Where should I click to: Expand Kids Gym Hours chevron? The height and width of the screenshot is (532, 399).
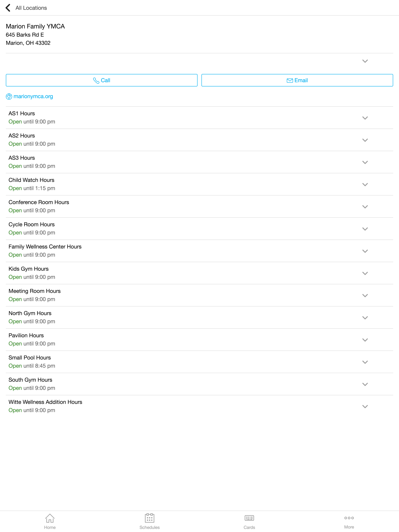tap(365, 273)
